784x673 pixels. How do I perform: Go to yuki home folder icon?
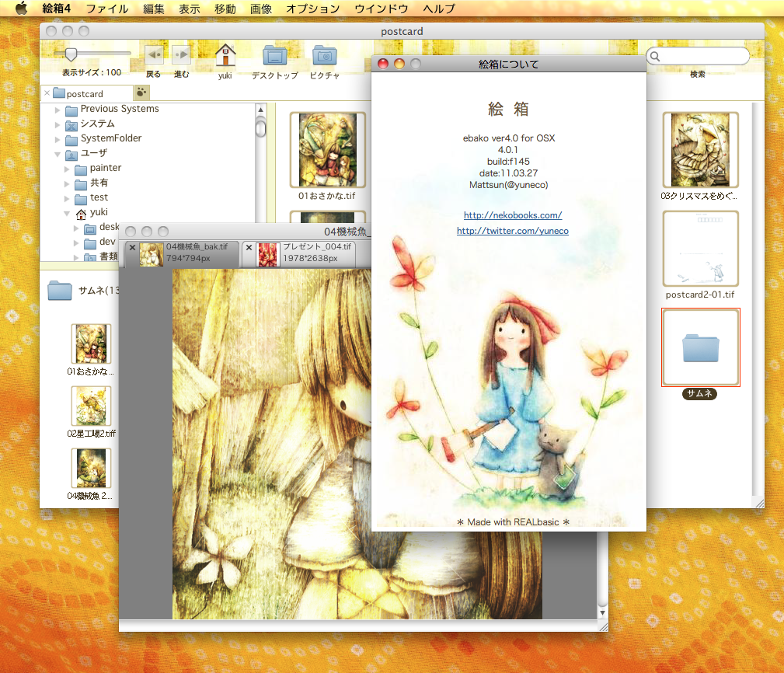coord(225,55)
